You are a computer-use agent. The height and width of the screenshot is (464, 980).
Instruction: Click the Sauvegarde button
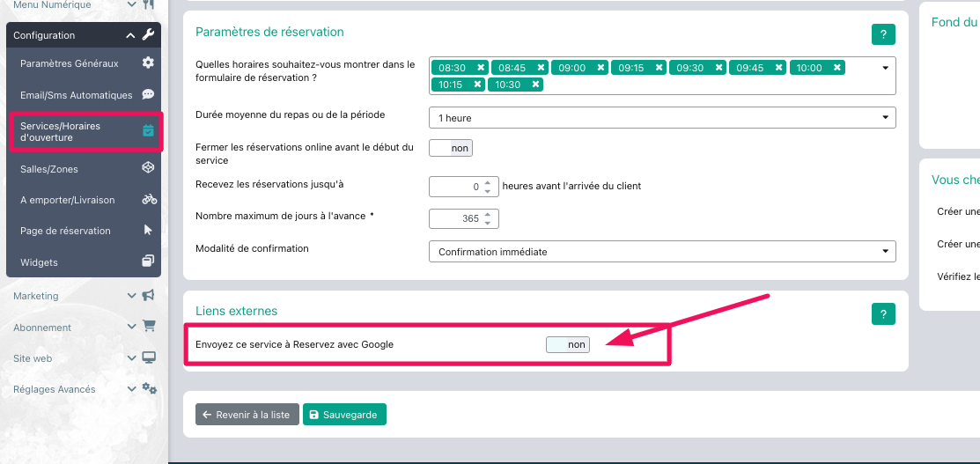[x=344, y=415]
